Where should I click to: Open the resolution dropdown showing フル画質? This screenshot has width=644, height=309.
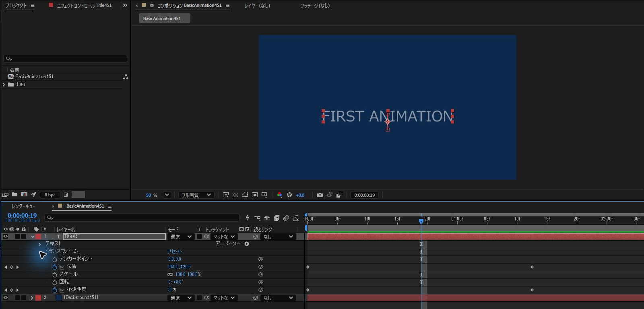click(x=196, y=195)
